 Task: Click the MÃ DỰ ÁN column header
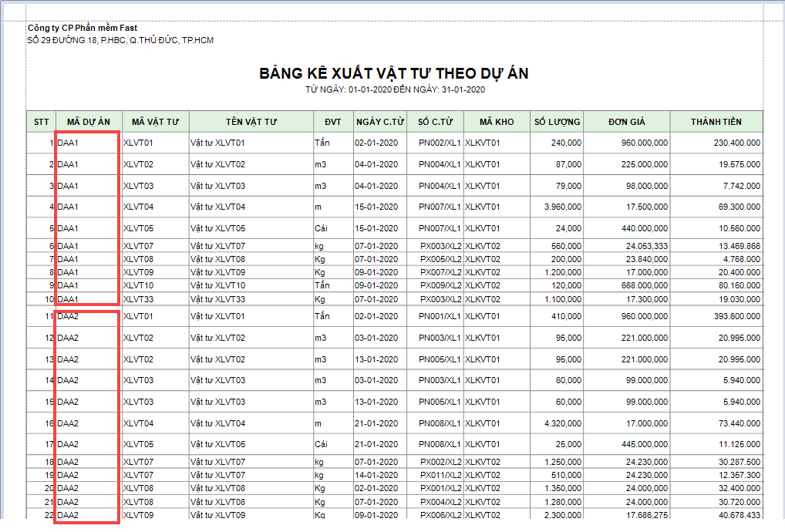[89, 122]
